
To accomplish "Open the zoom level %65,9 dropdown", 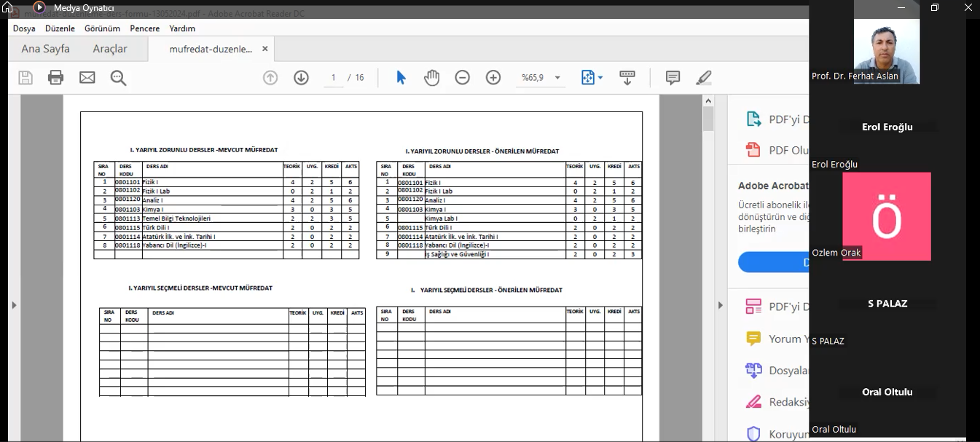I will [x=557, y=78].
